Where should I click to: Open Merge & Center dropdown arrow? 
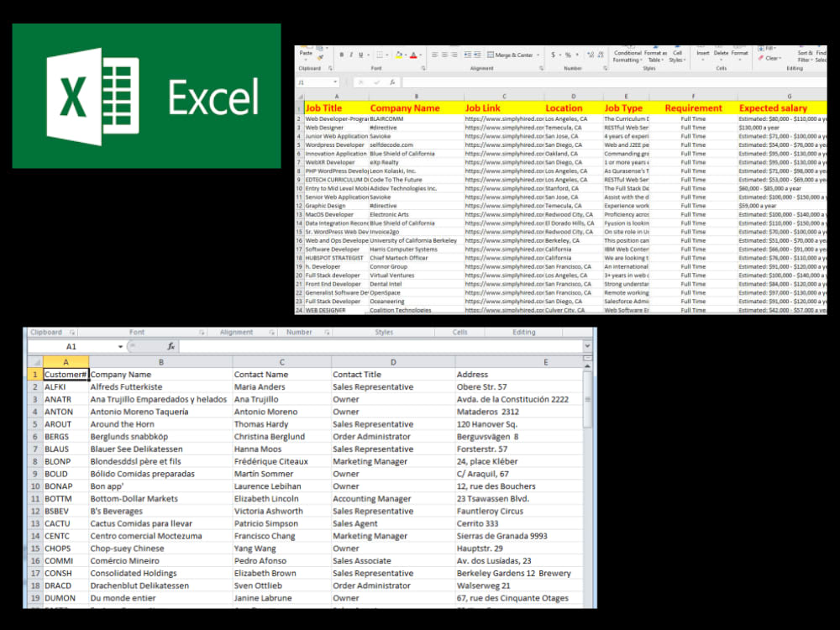pyautogui.click(x=538, y=55)
